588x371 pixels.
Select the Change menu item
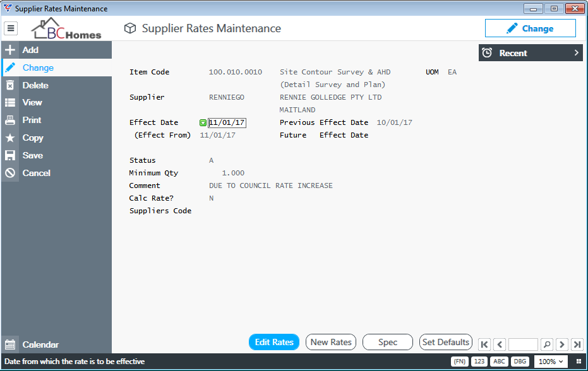pos(56,68)
